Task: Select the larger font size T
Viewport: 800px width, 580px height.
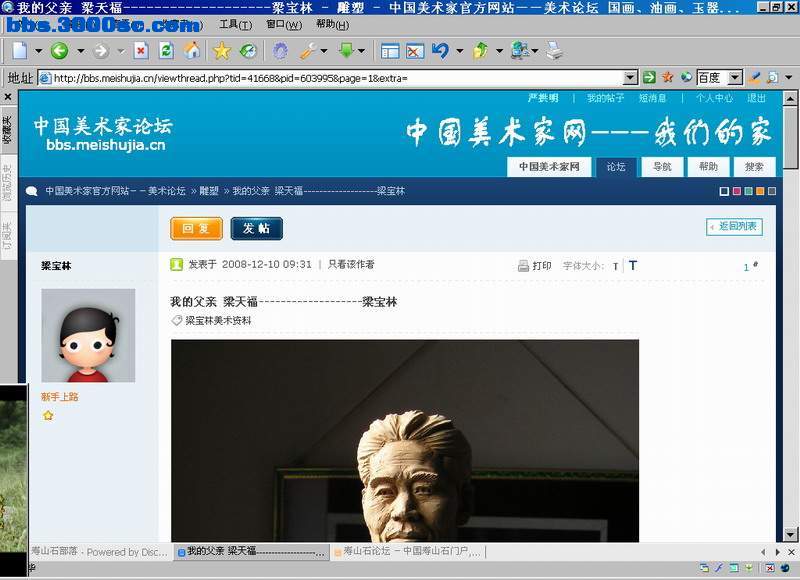Action: [633, 265]
